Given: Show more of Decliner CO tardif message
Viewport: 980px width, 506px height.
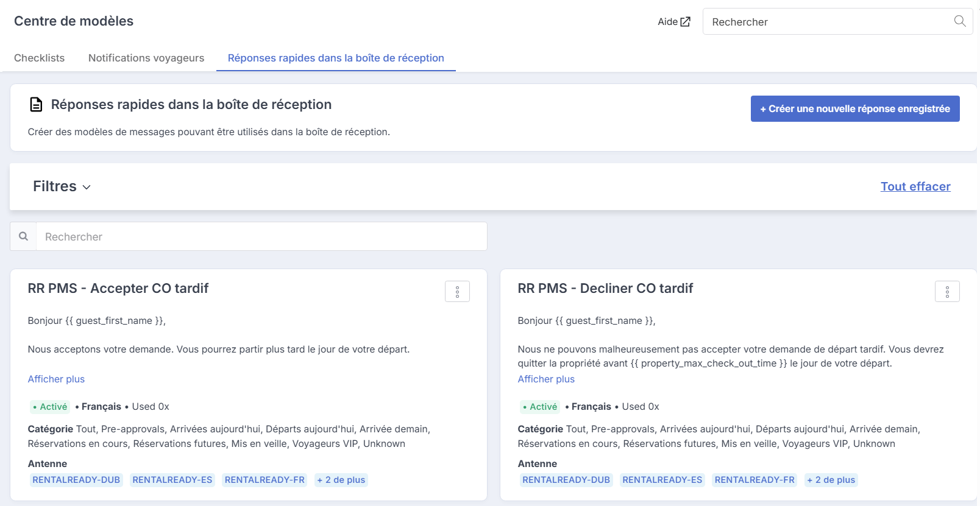Looking at the screenshot, I should [x=546, y=379].
